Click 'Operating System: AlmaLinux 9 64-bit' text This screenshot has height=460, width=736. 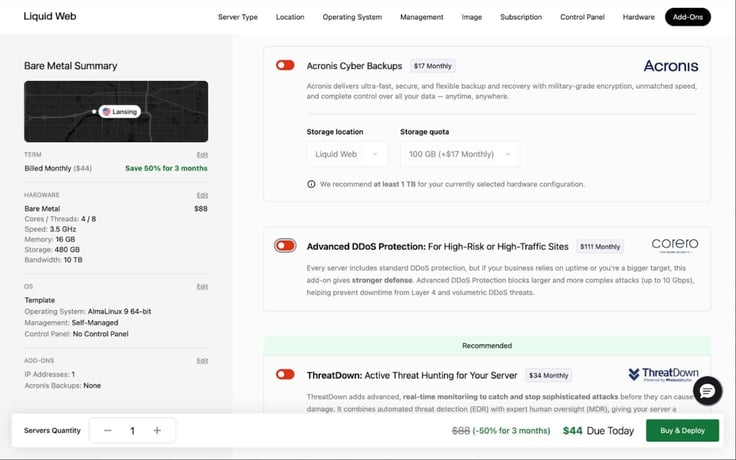tap(88, 311)
